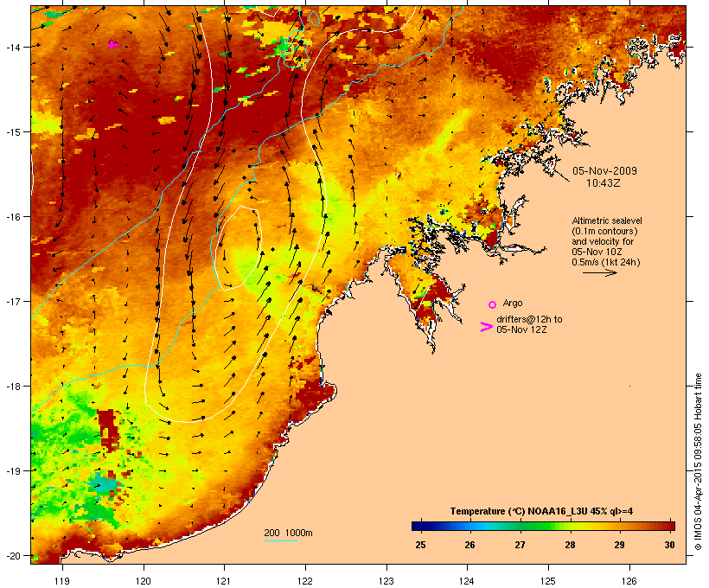The width and height of the screenshot is (709, 588).
Task: Click the 'and velocity for' caption line
Action: coord(603,241)
